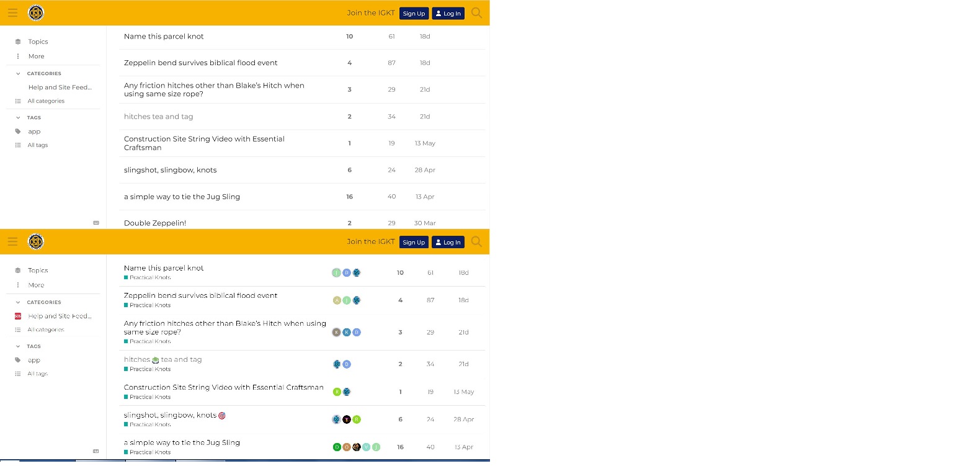Open the hamburger sidebar menu in upper window

tap(12, 12)
